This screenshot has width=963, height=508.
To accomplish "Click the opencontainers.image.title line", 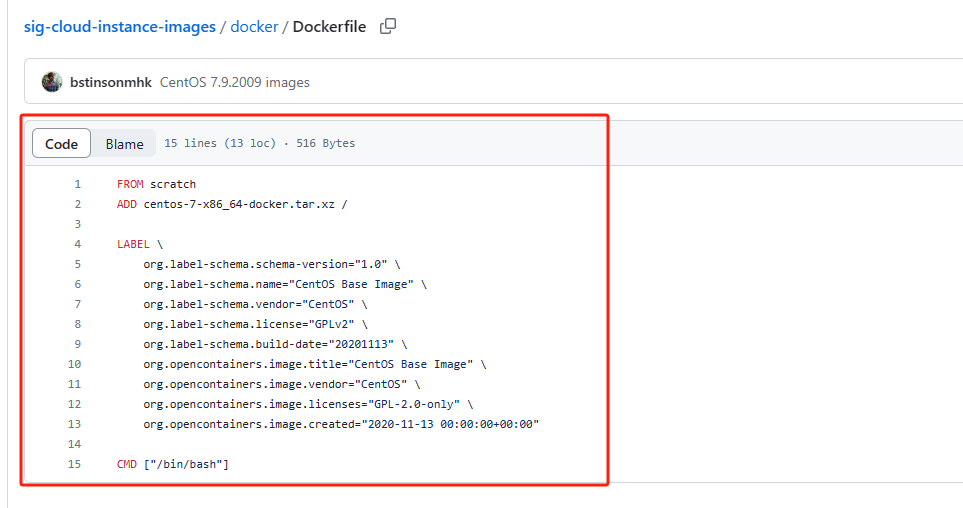I will tap(315, 364).
